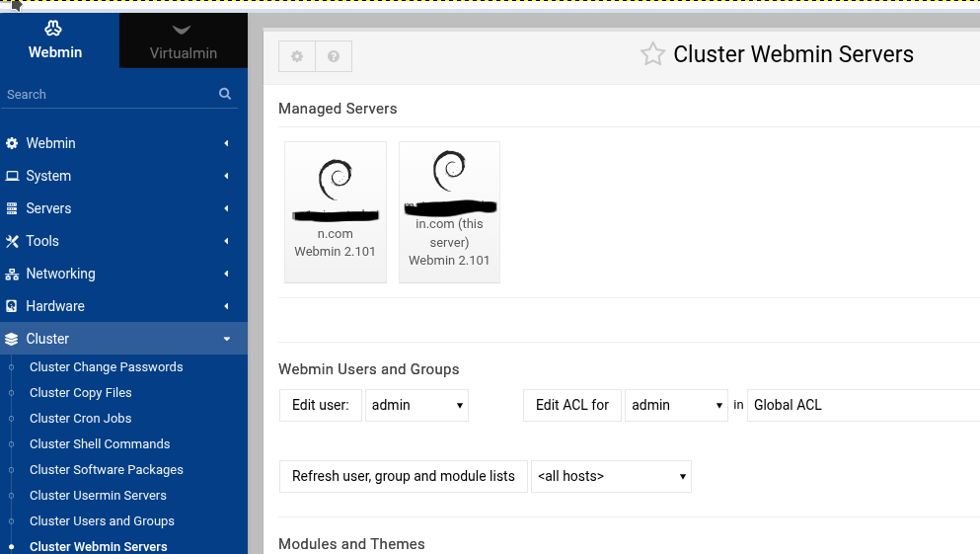
Task: Click the Edit ACL for button
Action: (572, 405)
